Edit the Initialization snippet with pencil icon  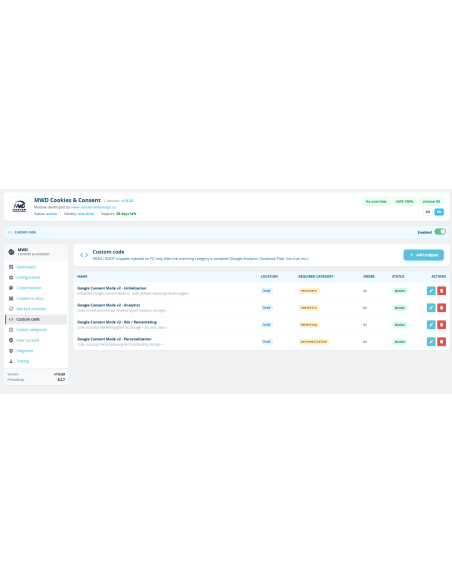pyautogui.click(x=431, y=291)
